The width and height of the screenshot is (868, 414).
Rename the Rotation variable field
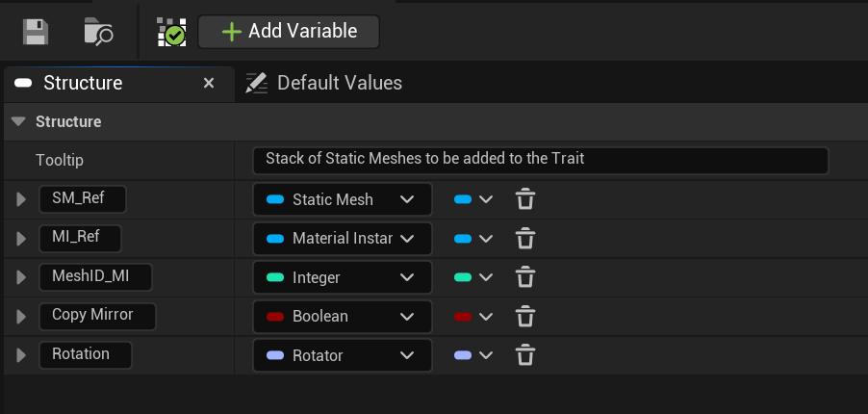(86, 354)
